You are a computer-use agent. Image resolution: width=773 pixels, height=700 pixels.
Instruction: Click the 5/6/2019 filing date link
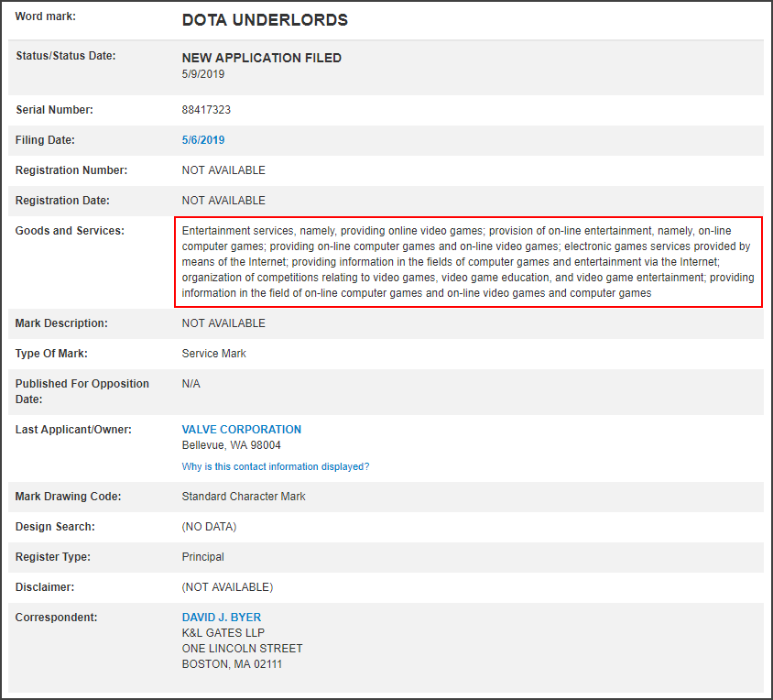point(202,140)
